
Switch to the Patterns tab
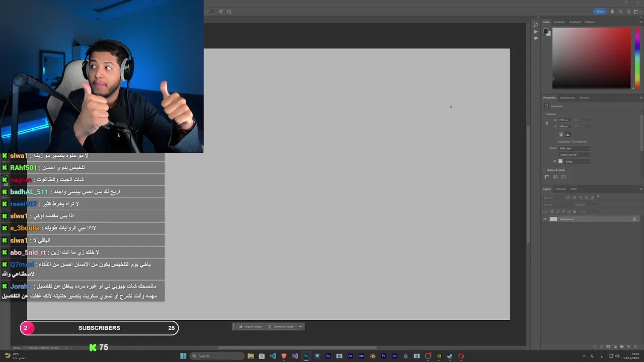pyautogui.click(x=590, y=22)
